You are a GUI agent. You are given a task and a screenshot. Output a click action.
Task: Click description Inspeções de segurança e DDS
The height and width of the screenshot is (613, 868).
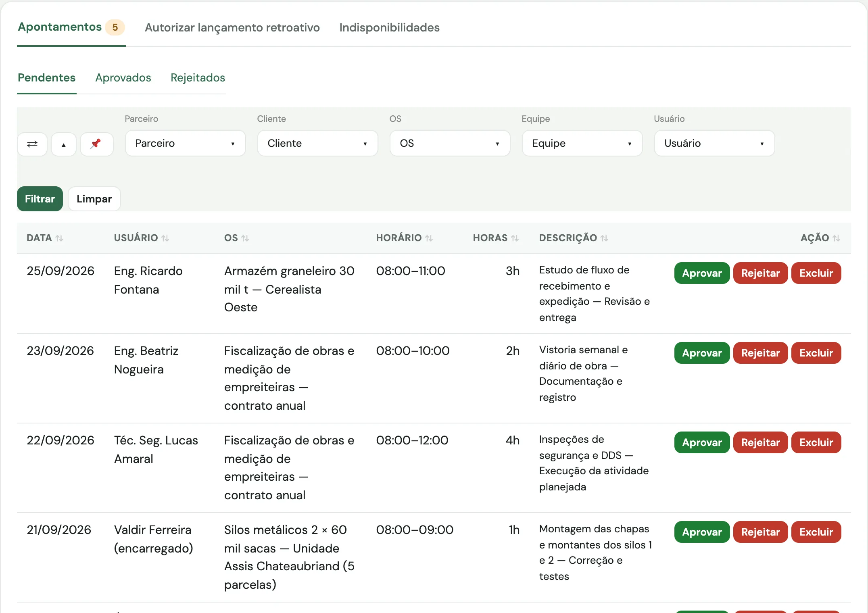pyautogui.click(x=594, y=463)
